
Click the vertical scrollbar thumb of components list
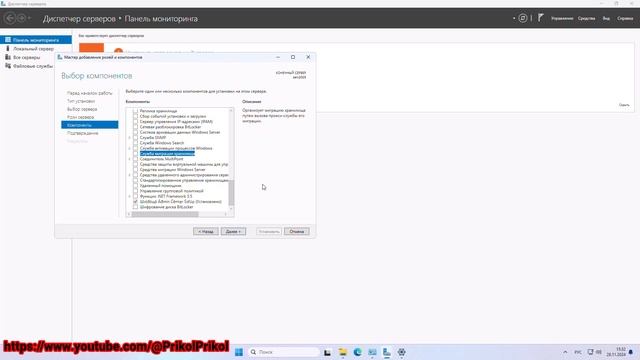coord(231,193)
